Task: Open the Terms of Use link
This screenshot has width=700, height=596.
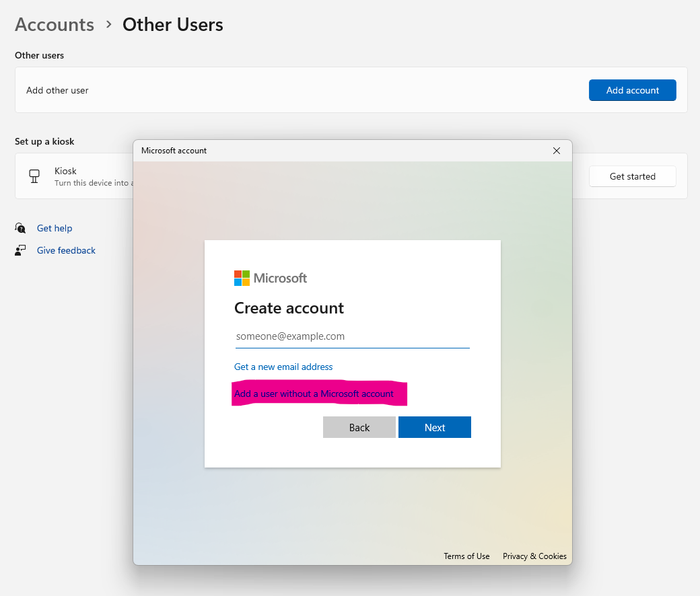Action: point(466,556)
